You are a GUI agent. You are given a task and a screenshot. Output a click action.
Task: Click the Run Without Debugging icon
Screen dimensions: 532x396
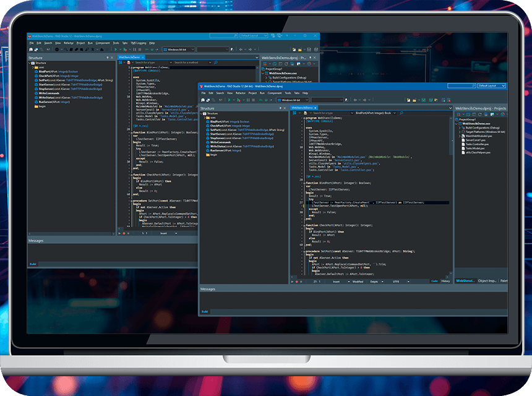[x=239, y=101]
